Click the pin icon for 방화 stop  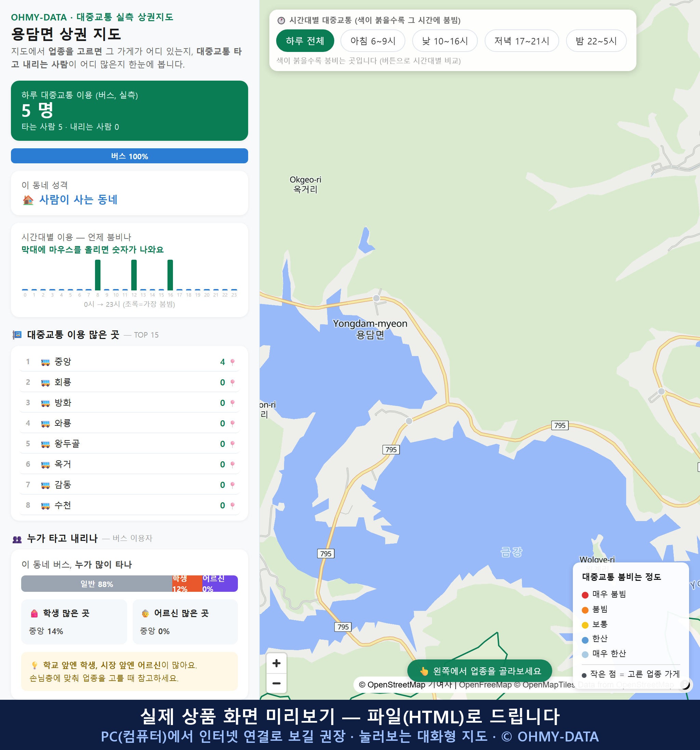point(232,403)
